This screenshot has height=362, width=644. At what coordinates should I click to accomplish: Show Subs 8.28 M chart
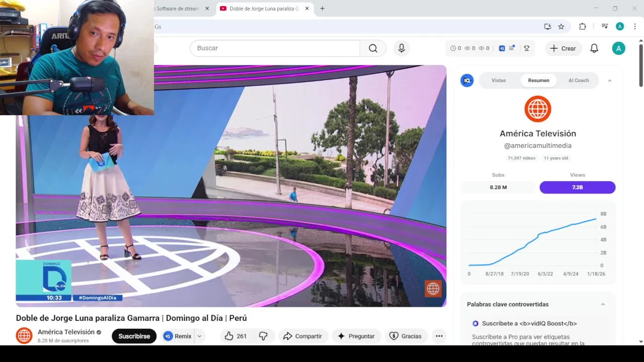coord(498,187)
